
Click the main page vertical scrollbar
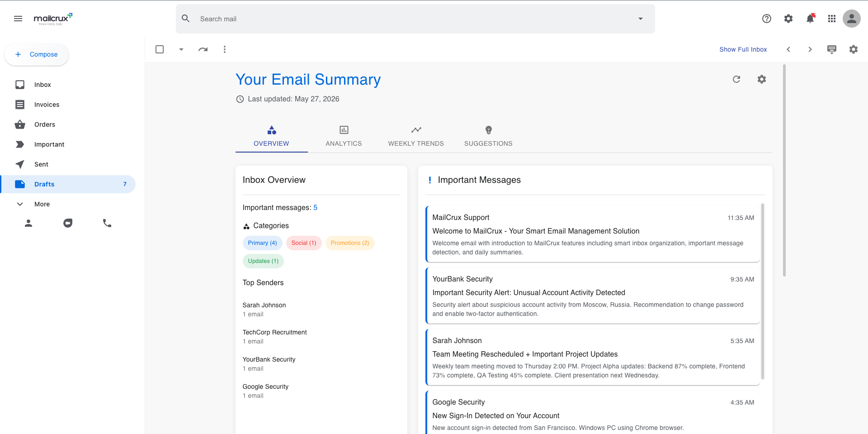784,170
